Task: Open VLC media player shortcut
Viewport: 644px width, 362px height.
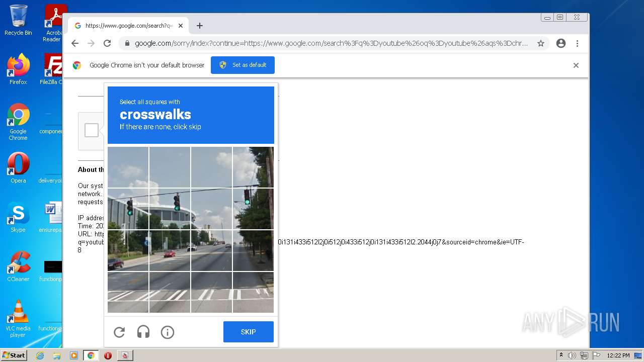Action: coord(18,318)
